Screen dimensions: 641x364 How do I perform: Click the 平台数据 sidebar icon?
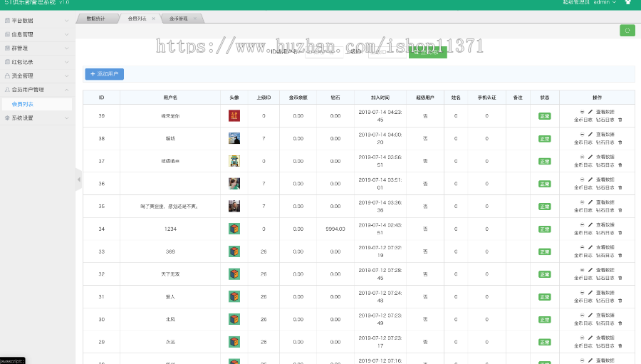[x=7, y=20]
